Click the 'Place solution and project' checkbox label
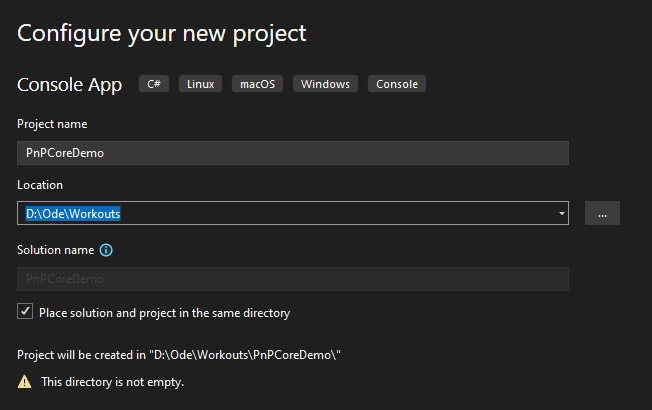 coord(164,313)
